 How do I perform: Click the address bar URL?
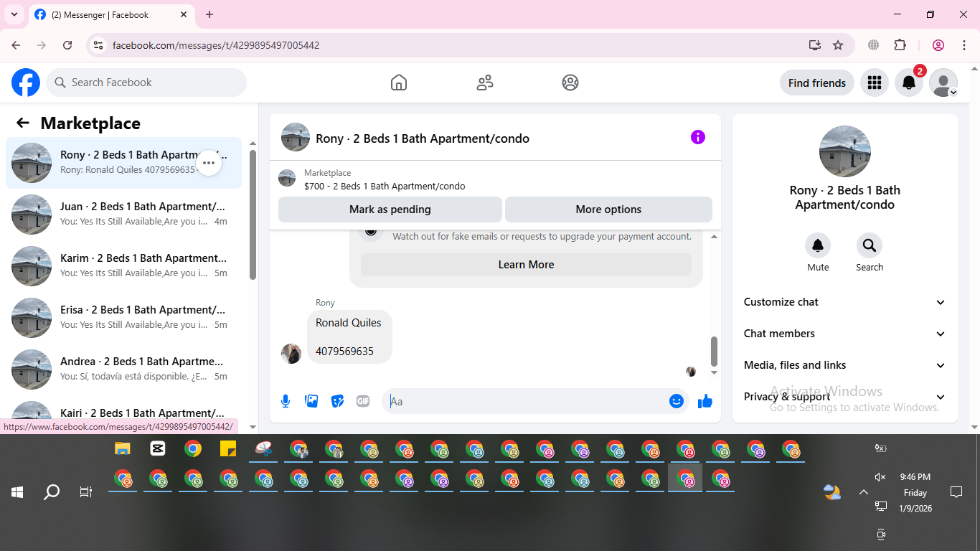tap(216, 45)
